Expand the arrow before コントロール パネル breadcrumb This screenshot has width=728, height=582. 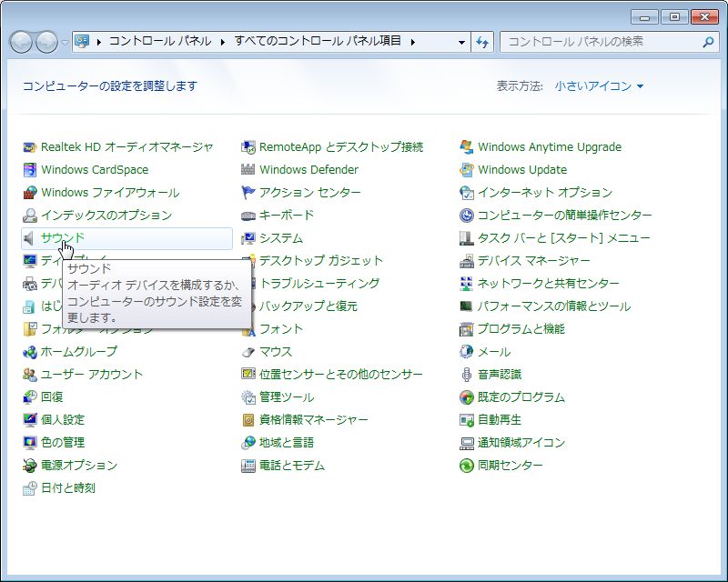(99, 42)
